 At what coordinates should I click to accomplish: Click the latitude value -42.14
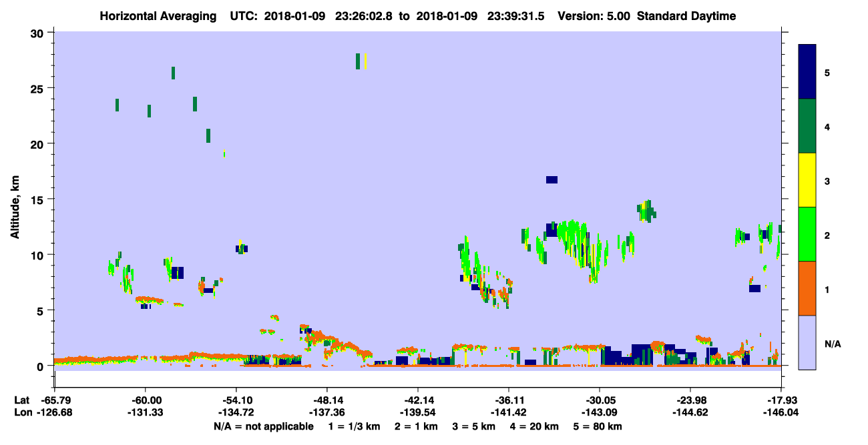pyautogui.click(x=418, y=400)
